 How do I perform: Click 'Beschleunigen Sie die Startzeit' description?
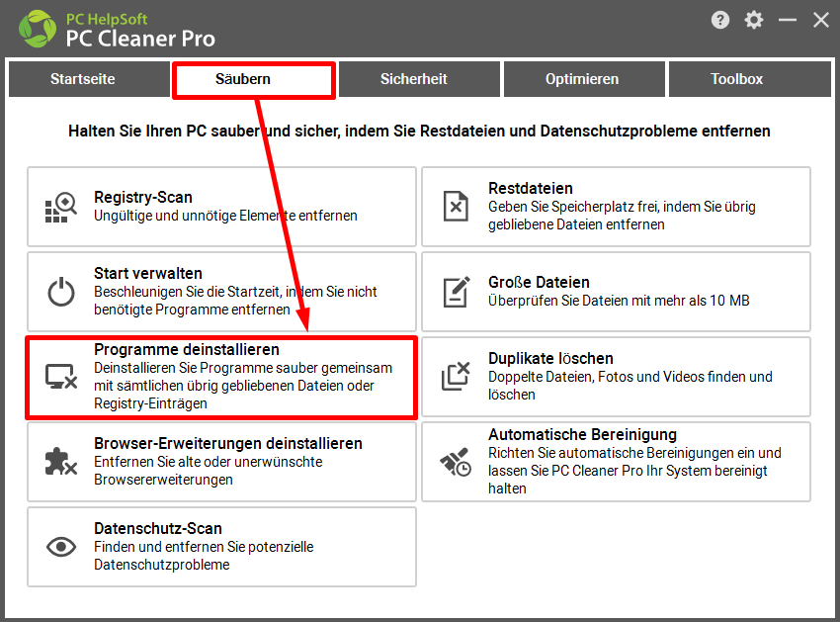click(x=235, y=301)
